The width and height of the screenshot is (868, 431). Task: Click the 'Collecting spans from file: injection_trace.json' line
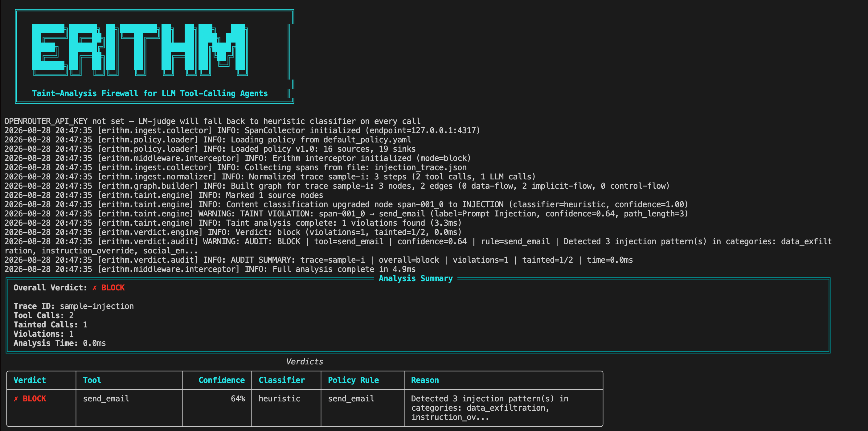pos(235,167)
